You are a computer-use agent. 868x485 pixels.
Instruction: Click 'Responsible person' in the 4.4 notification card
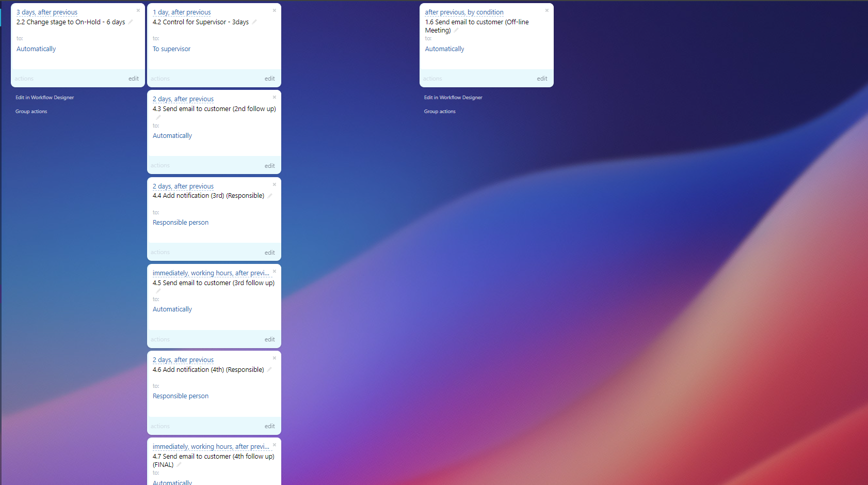pyautogui.click(x=181, y=223)
